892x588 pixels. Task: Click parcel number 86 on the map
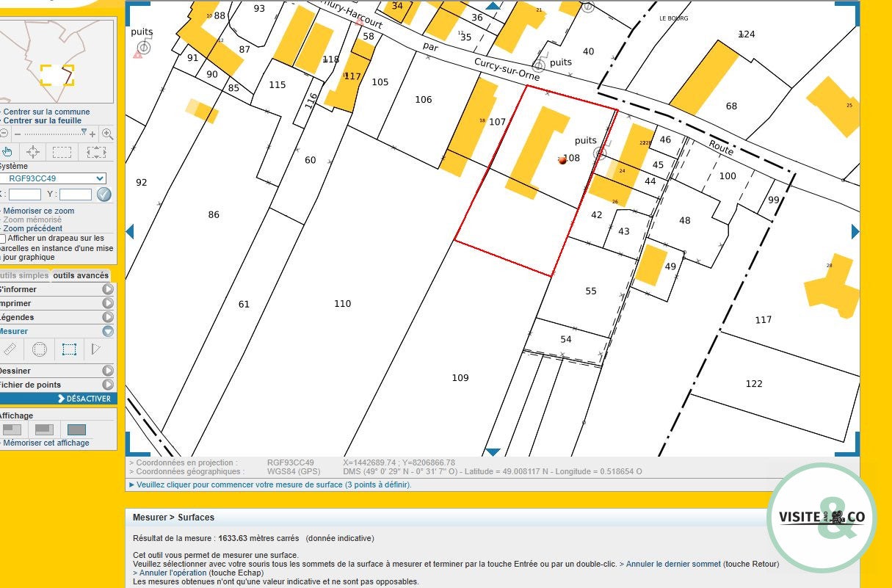click(x=214, y=214)
